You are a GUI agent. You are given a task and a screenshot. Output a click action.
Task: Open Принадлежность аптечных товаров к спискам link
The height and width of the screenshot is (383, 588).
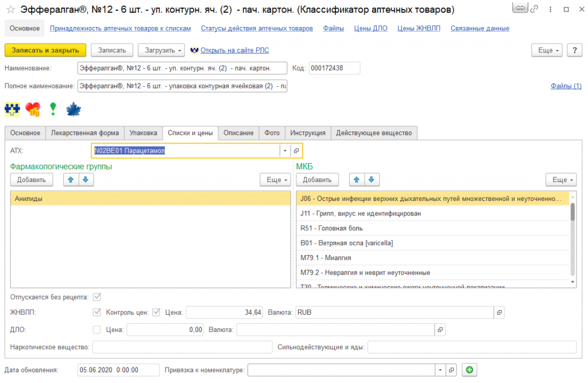pos(121,29)
